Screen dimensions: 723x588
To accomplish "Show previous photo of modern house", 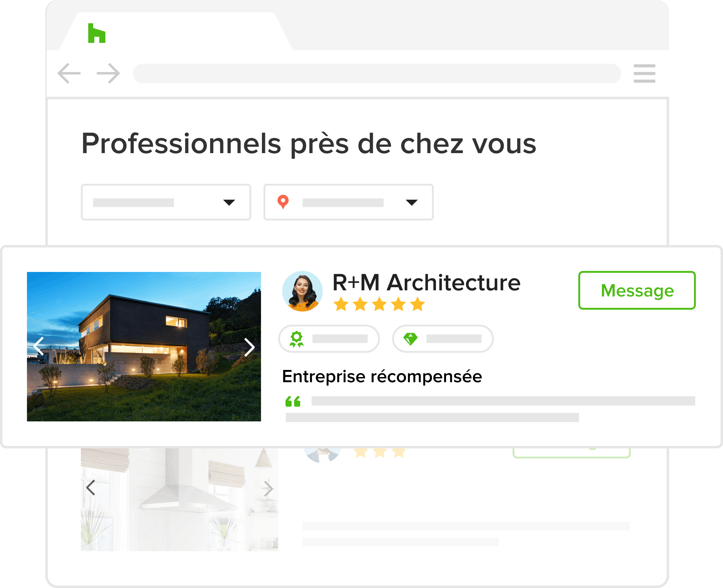I will point(39,346).
